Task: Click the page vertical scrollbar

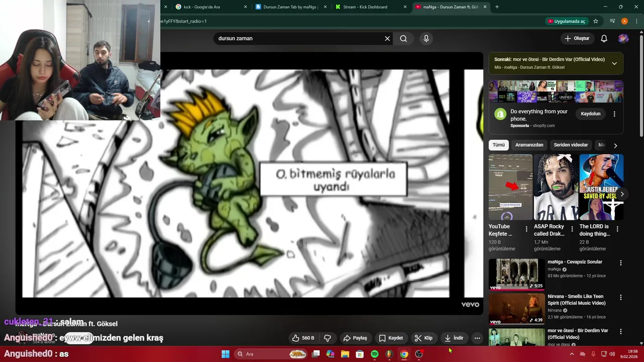Action: (641, 85)
